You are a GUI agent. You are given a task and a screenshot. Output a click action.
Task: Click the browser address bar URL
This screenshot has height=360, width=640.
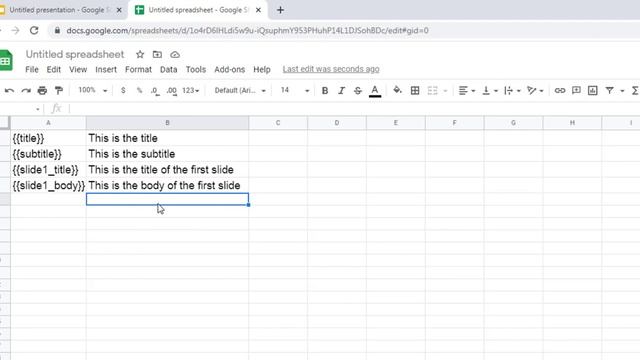click(x=247, y=31)
